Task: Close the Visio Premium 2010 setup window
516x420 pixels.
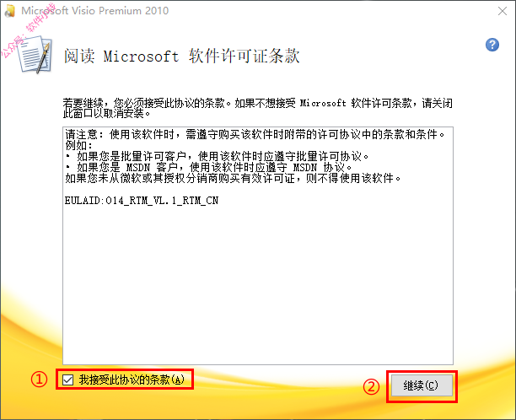Action: click(x=503, y=11)
